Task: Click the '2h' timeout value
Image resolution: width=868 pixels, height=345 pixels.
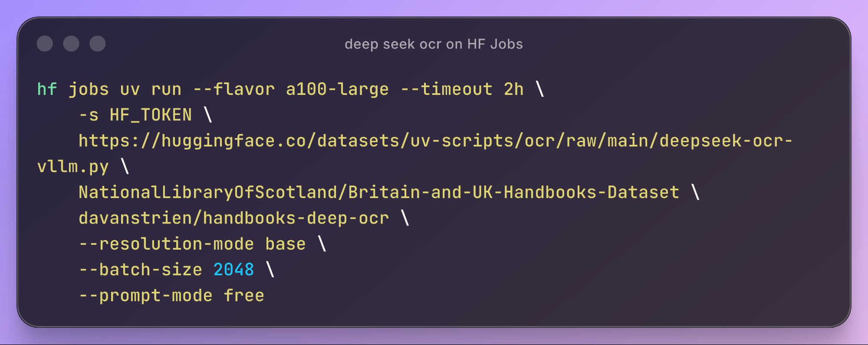Action: tap(513, 89)
